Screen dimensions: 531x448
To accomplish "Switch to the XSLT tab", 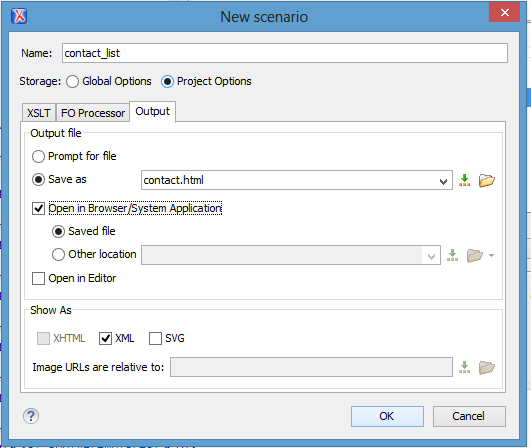I will 39,113.
